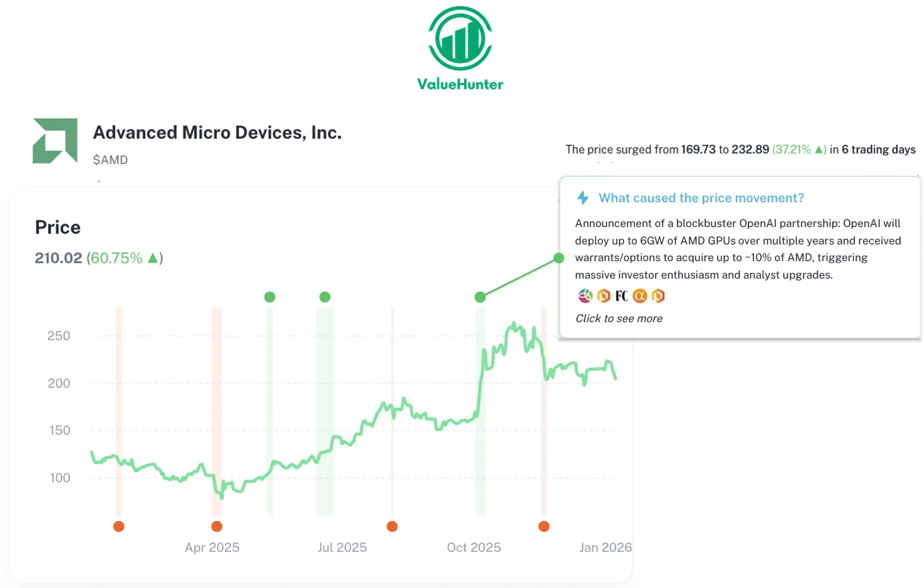924x588 pixels.
Task: Click the Advanced Micro Devices, Inc. title
Action: pos(217,133)
